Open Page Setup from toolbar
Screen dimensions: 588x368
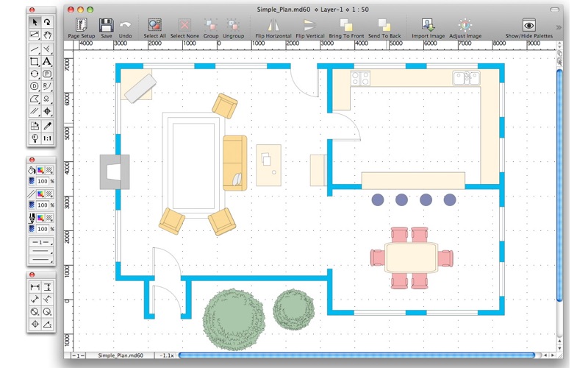82,28
